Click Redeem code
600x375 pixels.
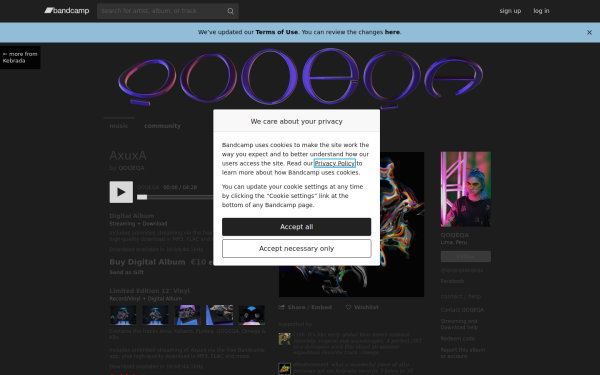[x=458, y=339]
